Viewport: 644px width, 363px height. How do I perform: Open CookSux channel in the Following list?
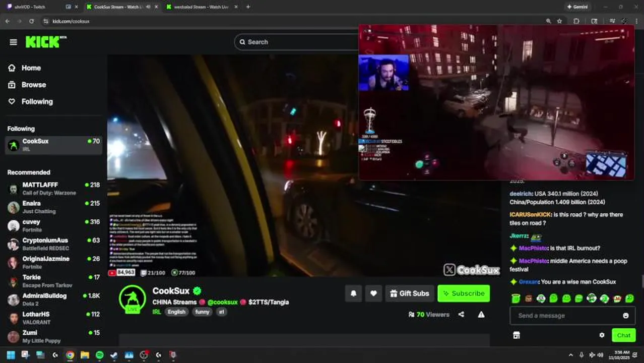[53, 145]
